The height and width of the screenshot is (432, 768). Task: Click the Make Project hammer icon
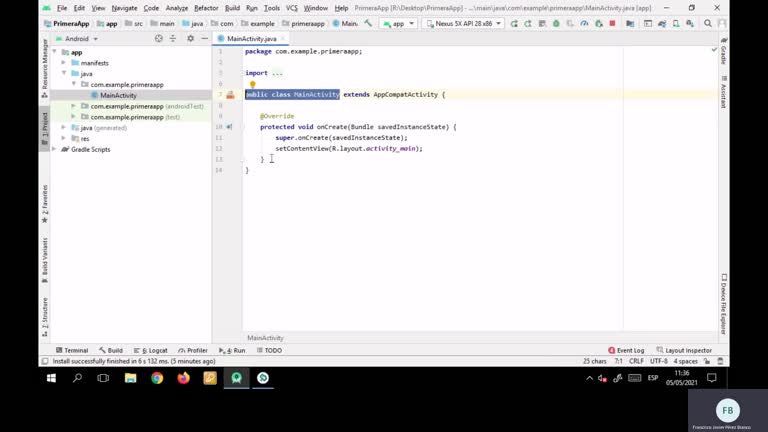tap(369, 23)
